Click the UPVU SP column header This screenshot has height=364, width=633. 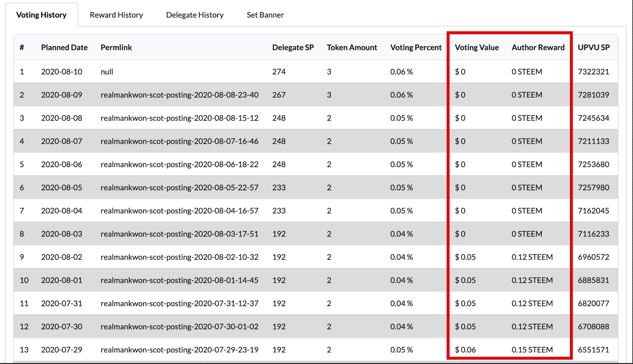point(594,48)
